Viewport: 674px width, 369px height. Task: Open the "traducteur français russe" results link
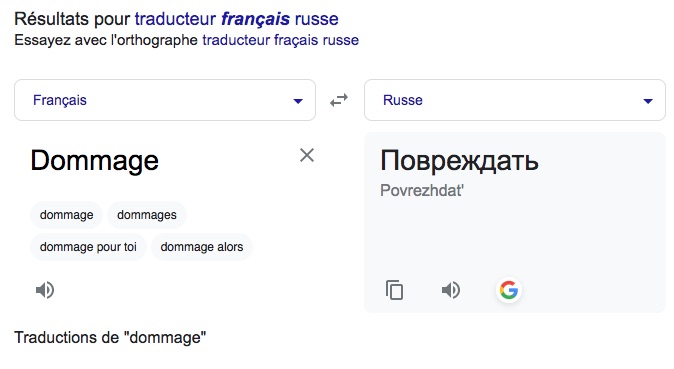pos(236,19)
